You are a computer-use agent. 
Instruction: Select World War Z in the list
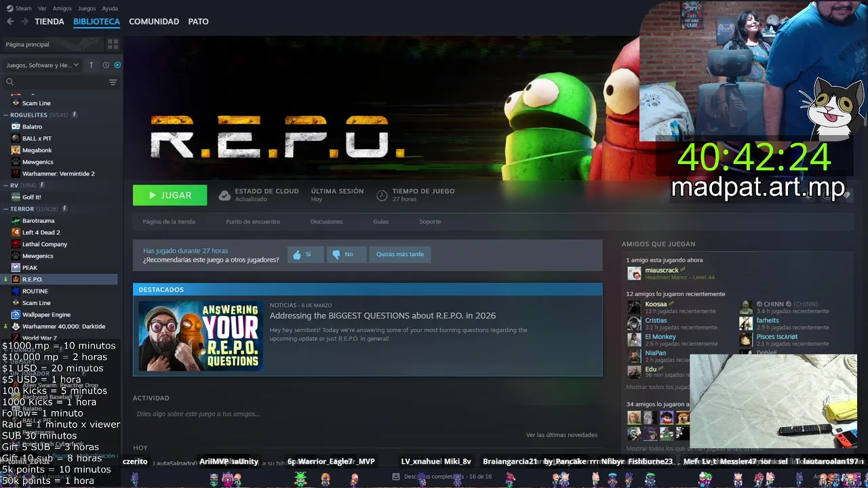tap(39, 338)
